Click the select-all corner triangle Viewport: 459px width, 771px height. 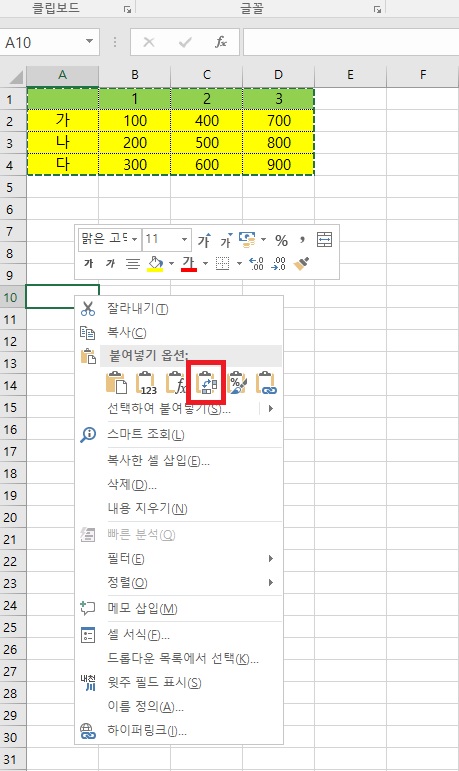(15, 76)
